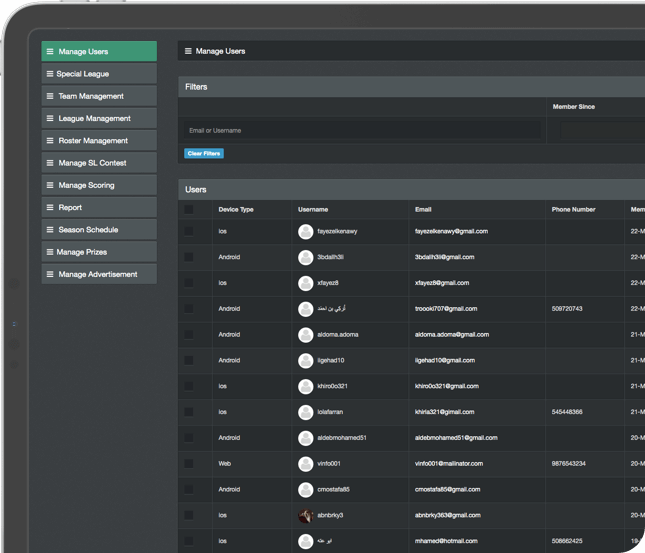
Task: Click the Users panel heading
Action: (x=196, y=190)
